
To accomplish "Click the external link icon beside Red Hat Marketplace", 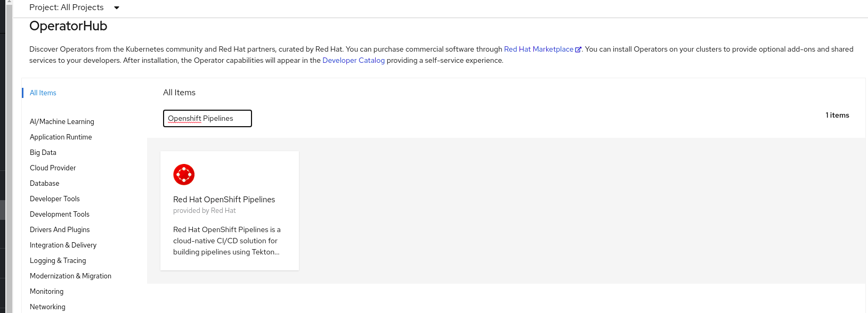I will tap(579, 49).
